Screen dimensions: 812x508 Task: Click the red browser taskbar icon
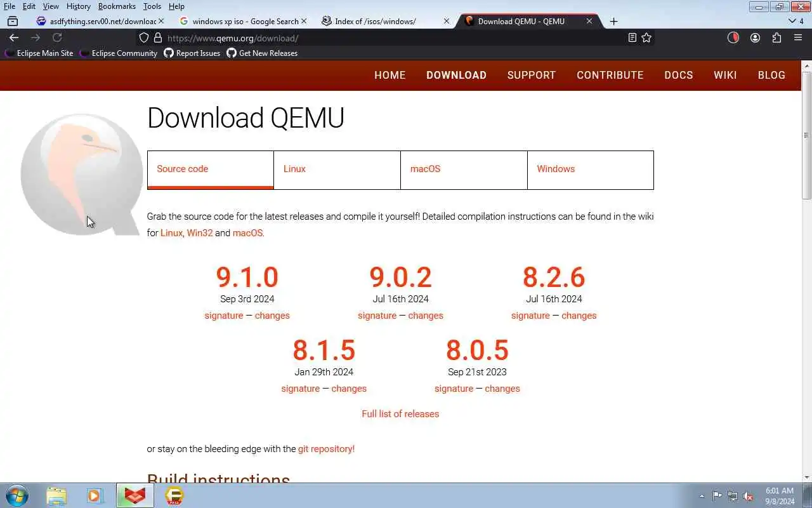tap(134, 495)
